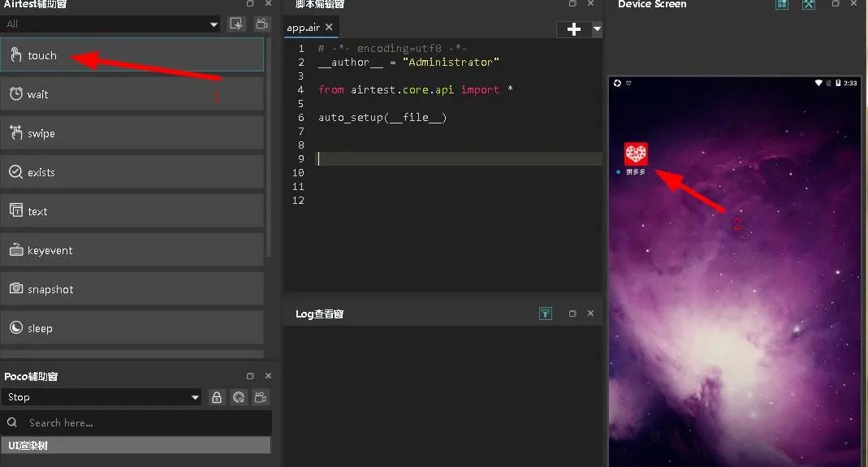Screen dimensions: 868x467
Task: Float the Device Screen panel
Action: click(836, 4)
